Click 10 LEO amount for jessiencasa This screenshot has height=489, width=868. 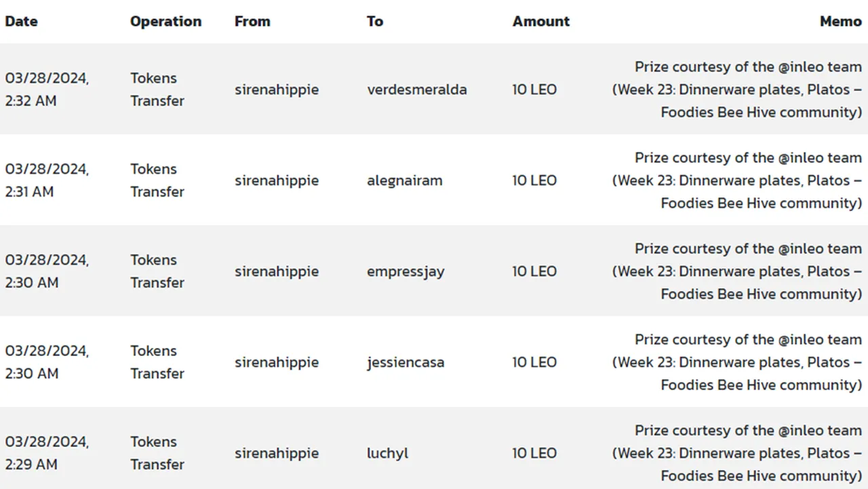534,362
